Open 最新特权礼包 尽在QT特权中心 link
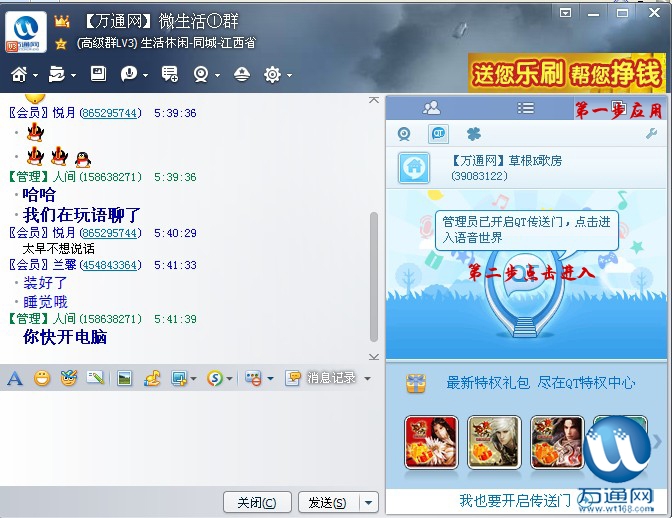The height and width of the screenshot is (518, 672). pyautogui.click(x=540, y=383)
